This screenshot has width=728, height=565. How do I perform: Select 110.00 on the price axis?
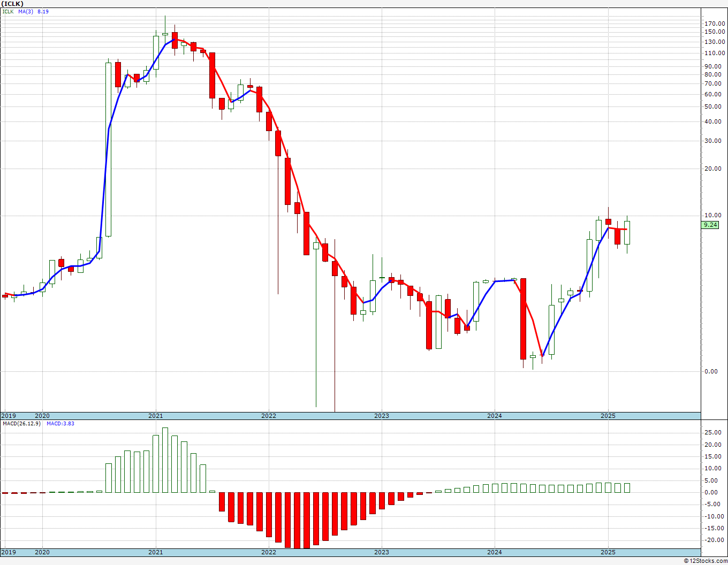(715, 53)
